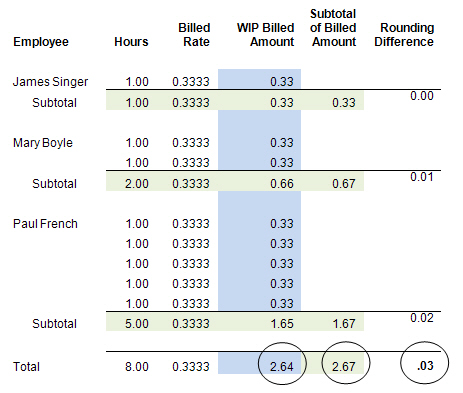
Task: Click the Rounding Difference column header
Action: point(404,35)
